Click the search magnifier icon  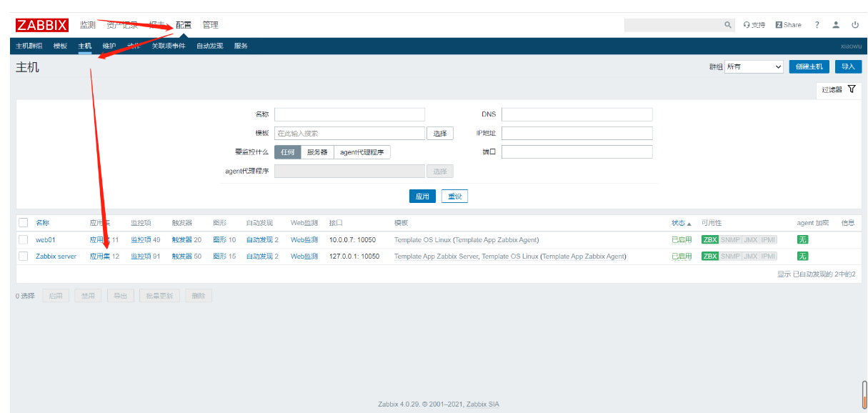(728, 25)
